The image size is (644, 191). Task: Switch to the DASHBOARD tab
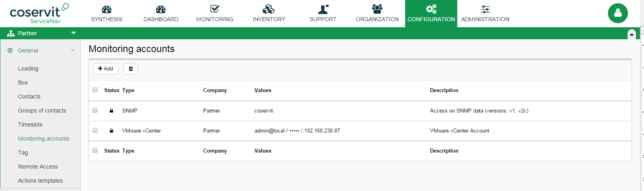[x=161, y=14]
